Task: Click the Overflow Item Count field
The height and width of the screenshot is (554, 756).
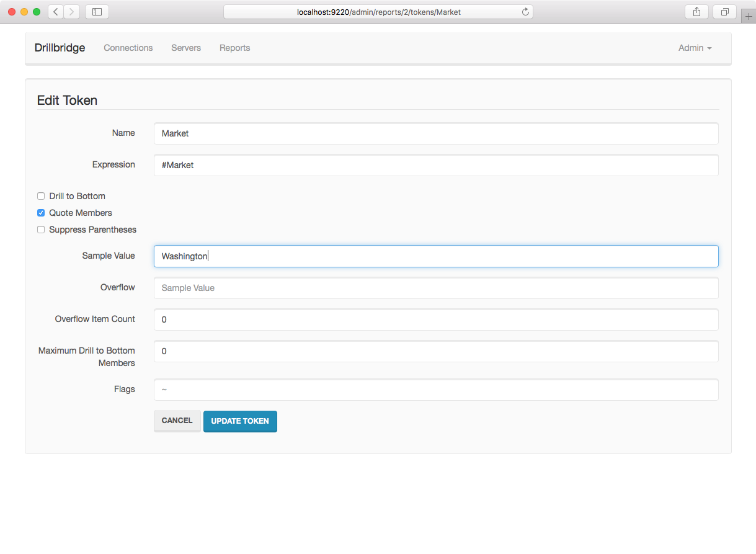Action: tap(436, 319)
